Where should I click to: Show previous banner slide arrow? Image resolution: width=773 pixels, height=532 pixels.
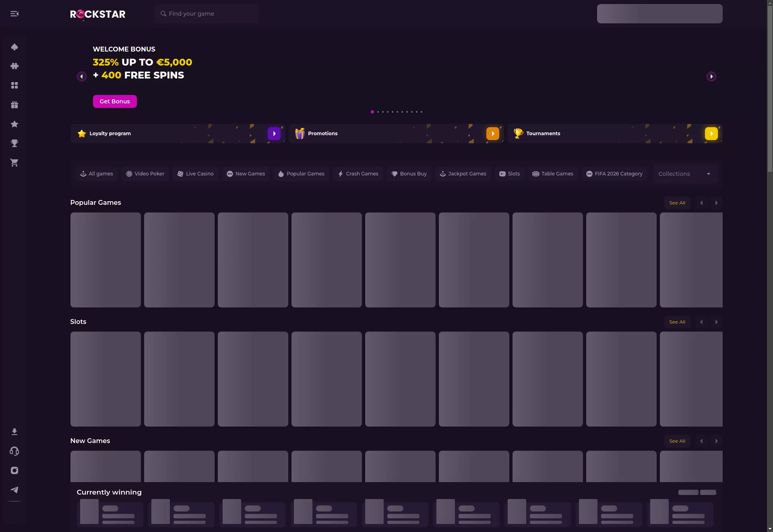[82, 76]
